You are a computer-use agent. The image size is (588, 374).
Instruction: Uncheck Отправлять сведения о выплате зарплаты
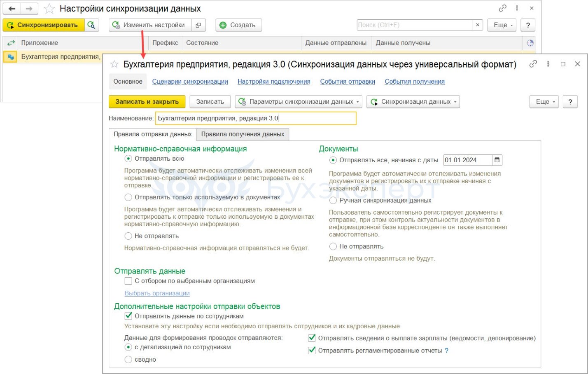coord(312,338)
